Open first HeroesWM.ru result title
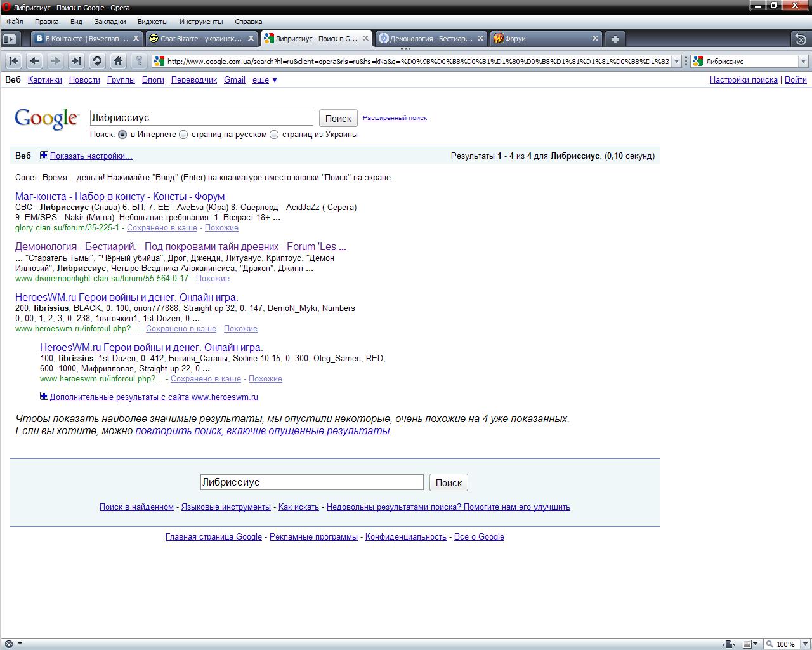812x650 pixels. [127, 297]
